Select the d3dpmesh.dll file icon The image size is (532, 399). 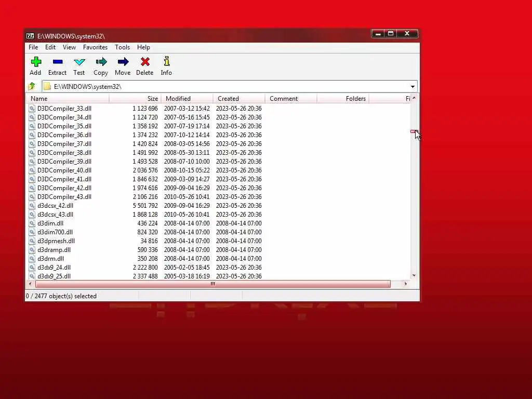32,241
